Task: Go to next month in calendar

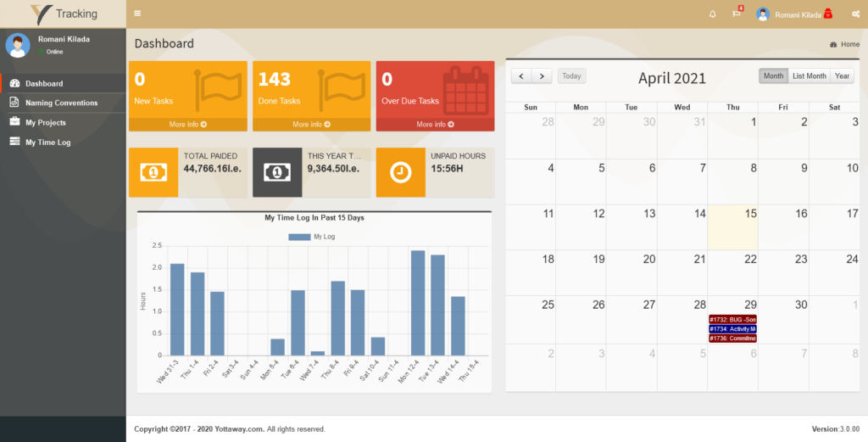Action: point(542,76)
